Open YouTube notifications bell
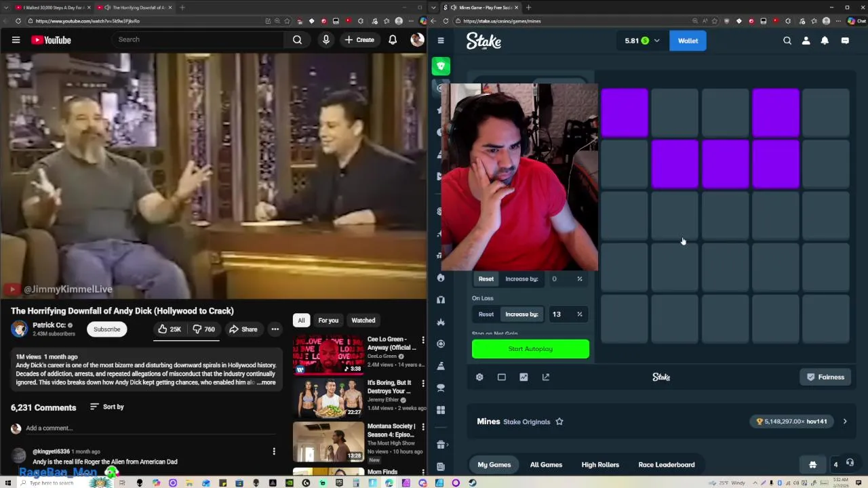 [393, 40]
